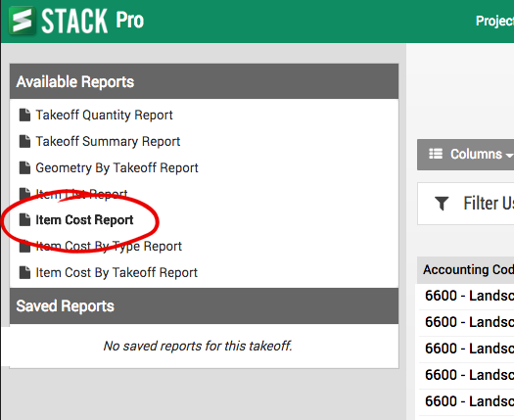This screenshot has height=420, width=514.
Task: Open the Takeoff Quantity Report
Action: pyautogui.click(x=104, y=116)
